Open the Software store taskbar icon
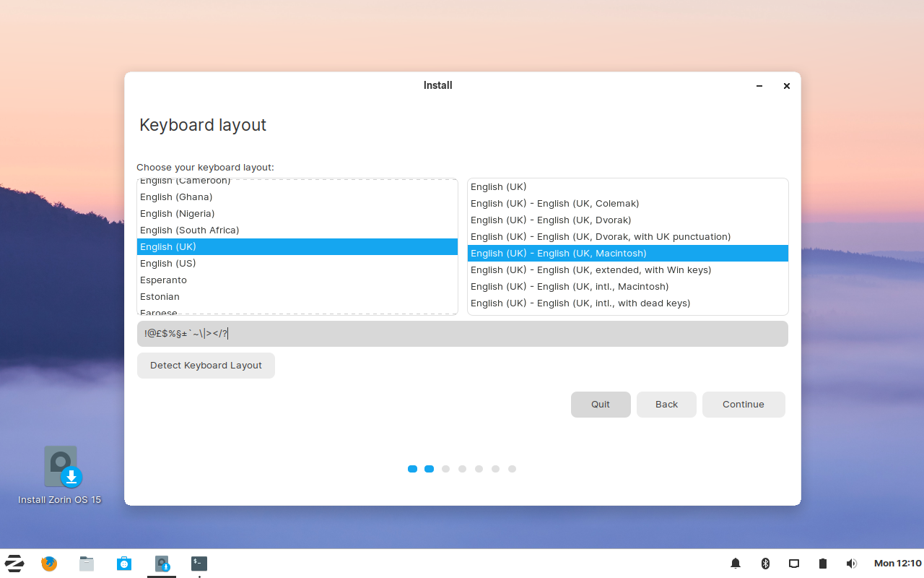Screen dimensions: 924x578 point(124,564)
